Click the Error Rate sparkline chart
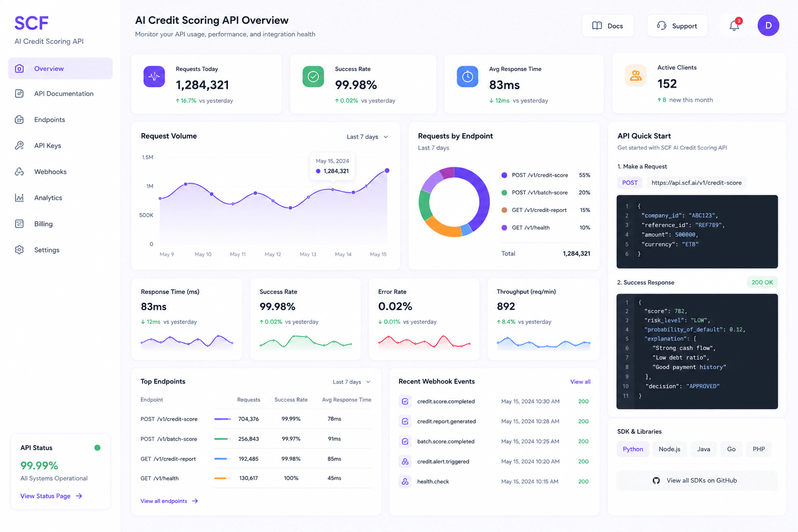Viewport: 798px width, 532px height. 424,341
